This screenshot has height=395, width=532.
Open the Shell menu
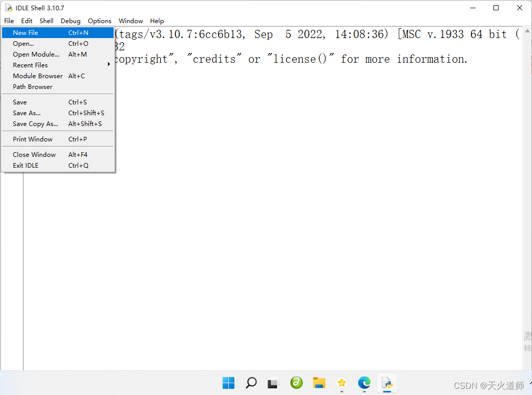coord(46,21)
